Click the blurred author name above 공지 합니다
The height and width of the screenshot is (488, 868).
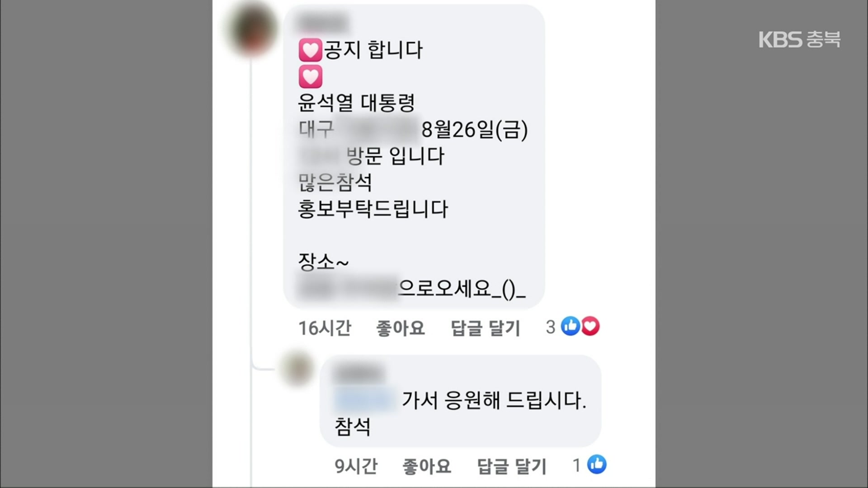(321, 23)
